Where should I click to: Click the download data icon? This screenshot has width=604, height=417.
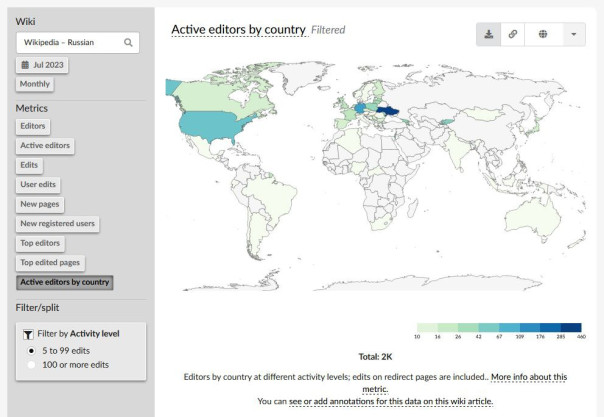(x=488, y=34)
